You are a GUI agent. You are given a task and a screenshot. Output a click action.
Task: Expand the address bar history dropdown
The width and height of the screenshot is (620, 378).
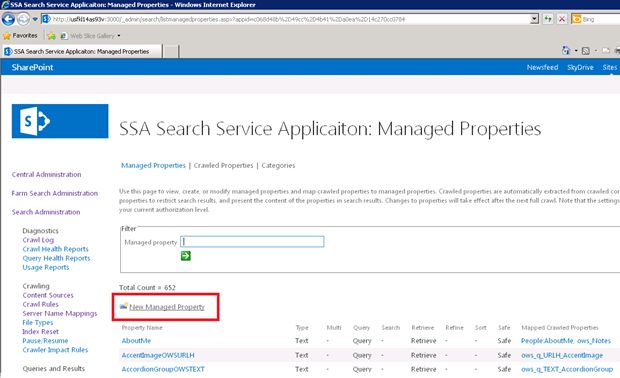tap(534, 19)
